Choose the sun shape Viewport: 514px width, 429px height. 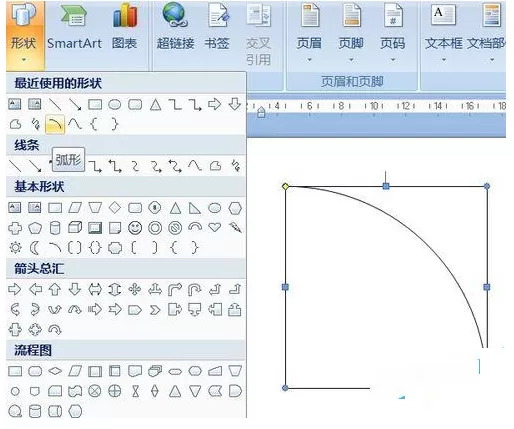pos(15,248)
